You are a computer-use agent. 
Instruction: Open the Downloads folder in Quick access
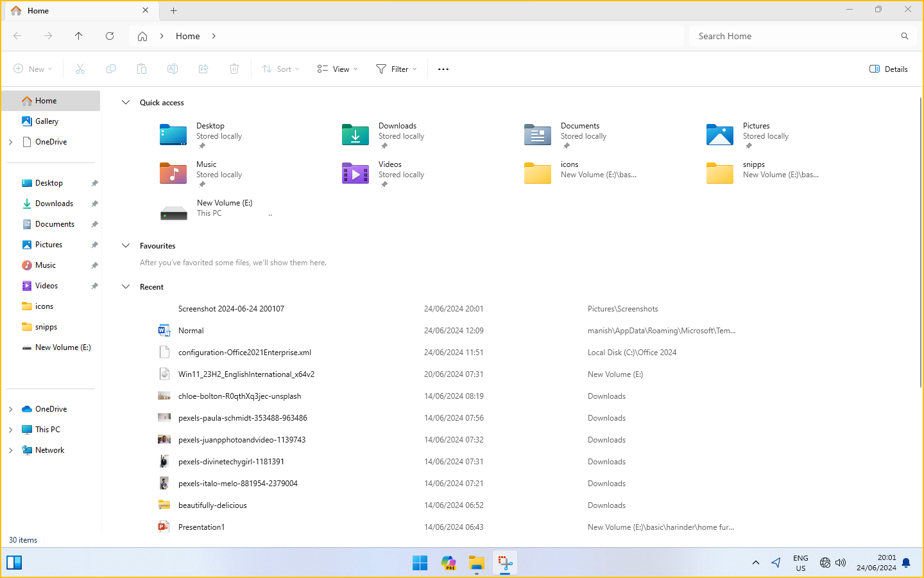tap(355, 135)
